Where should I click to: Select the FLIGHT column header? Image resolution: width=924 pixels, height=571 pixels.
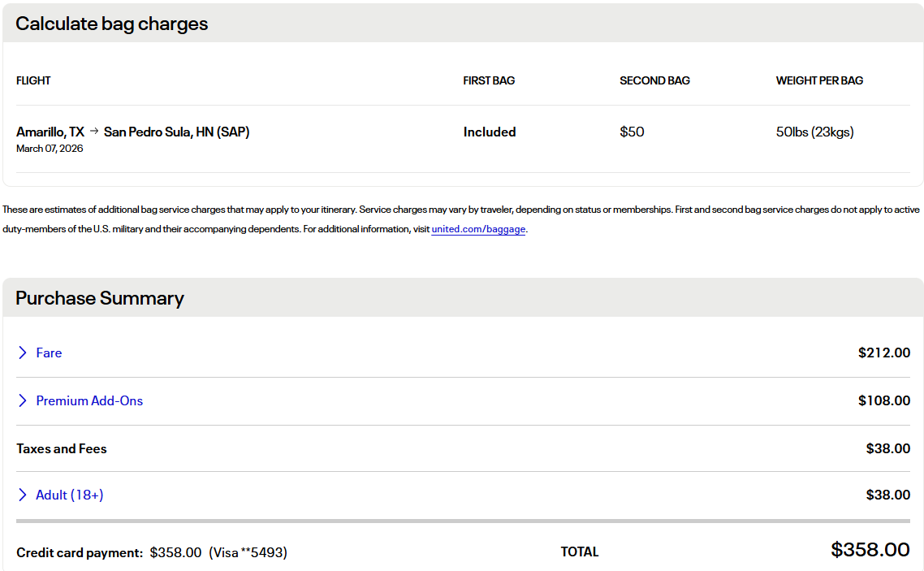pos(33,80)
